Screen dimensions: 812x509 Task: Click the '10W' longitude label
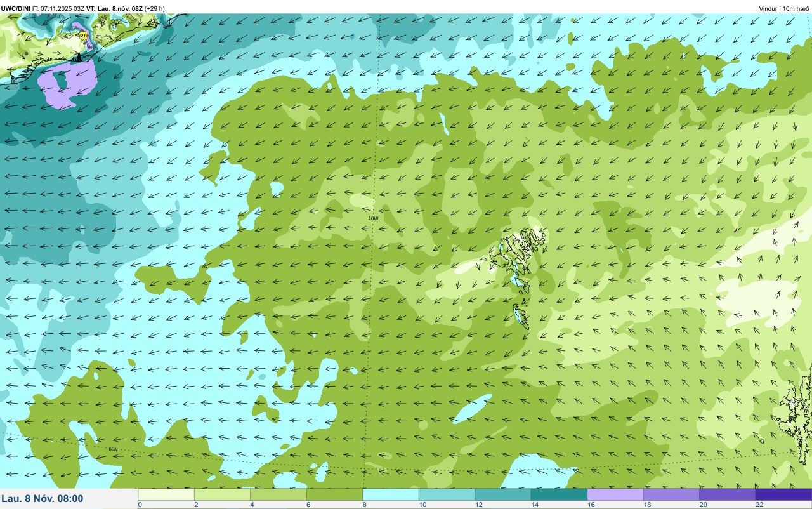[374, 218]
